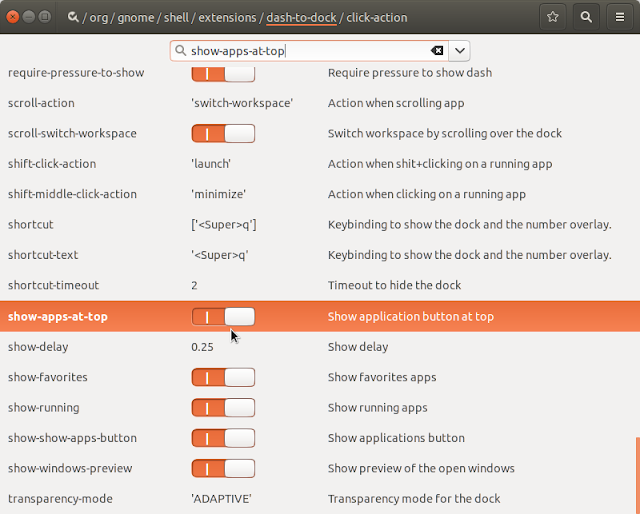Viewport: 640px width, 514px height.
Task: Expand the search options dropdown arrow
Action: click(460, 51)
